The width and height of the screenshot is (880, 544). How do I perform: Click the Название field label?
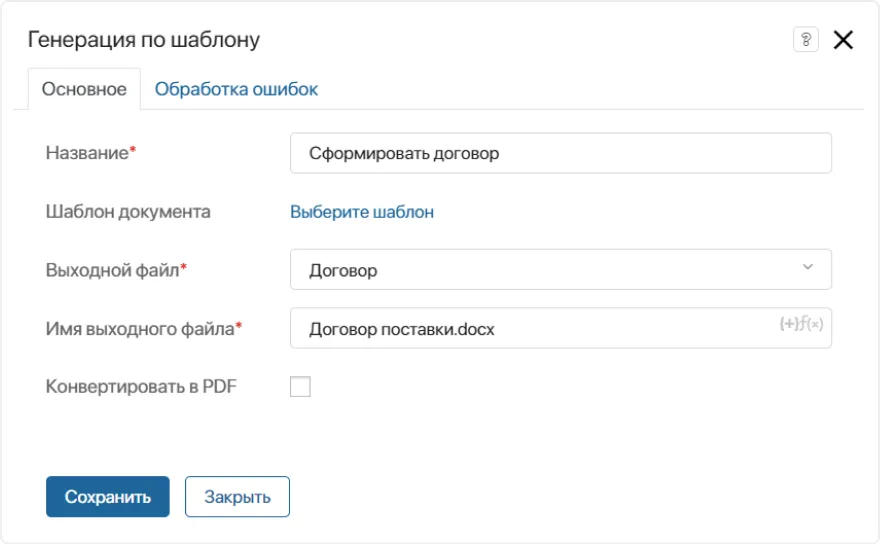click(88, 153)
